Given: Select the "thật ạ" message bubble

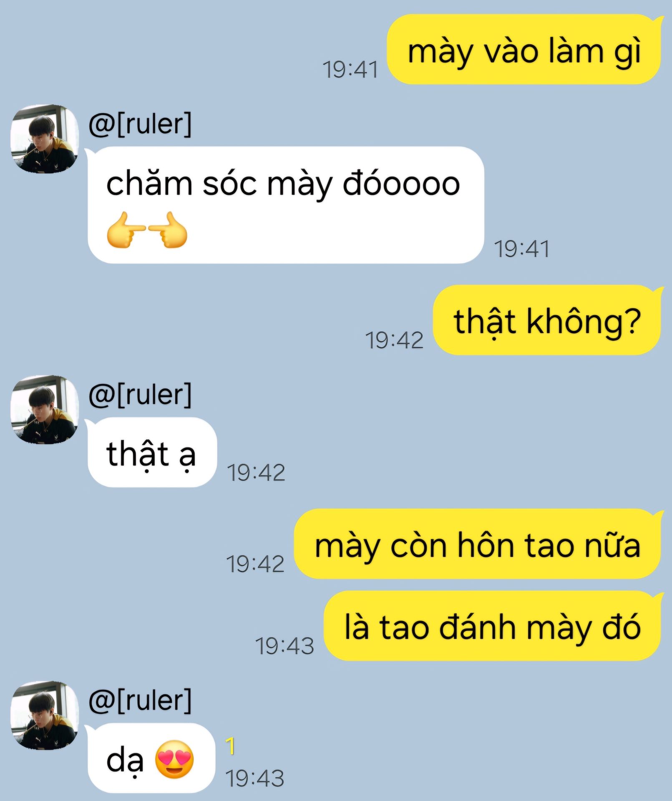Looking at the screenshot, I should 152,452.
